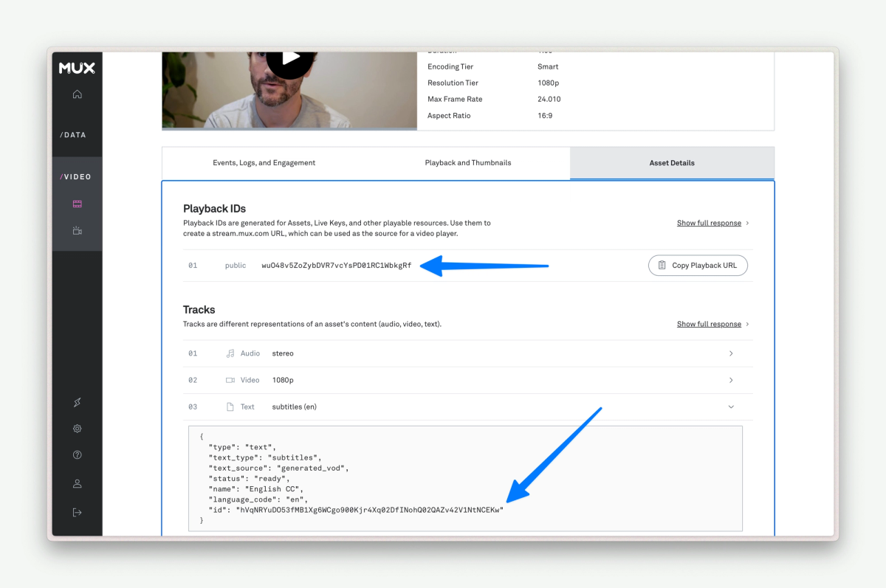Navigate to the /DATA section
Image resolution: width=886 pixels, height=588 pixels.
pos(73,134)
